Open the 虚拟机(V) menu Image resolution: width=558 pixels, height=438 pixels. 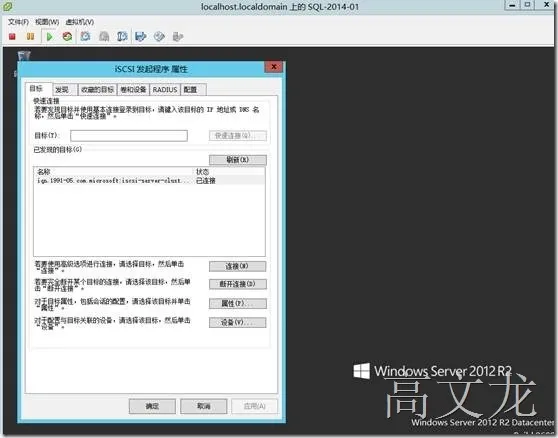pyautogui.click(x=80, y=22)
